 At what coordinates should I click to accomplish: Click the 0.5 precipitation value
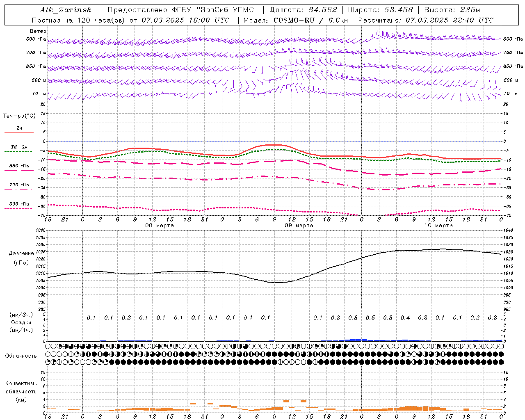(370, 317)
